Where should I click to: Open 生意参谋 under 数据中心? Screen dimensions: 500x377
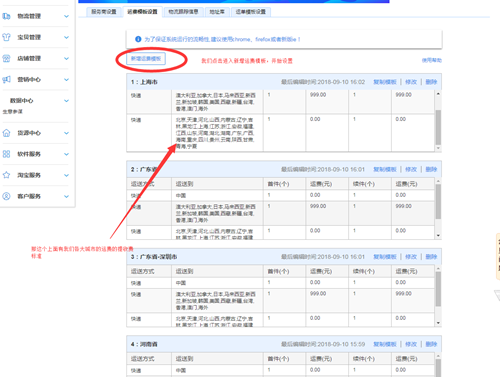[x=13, y=112]
